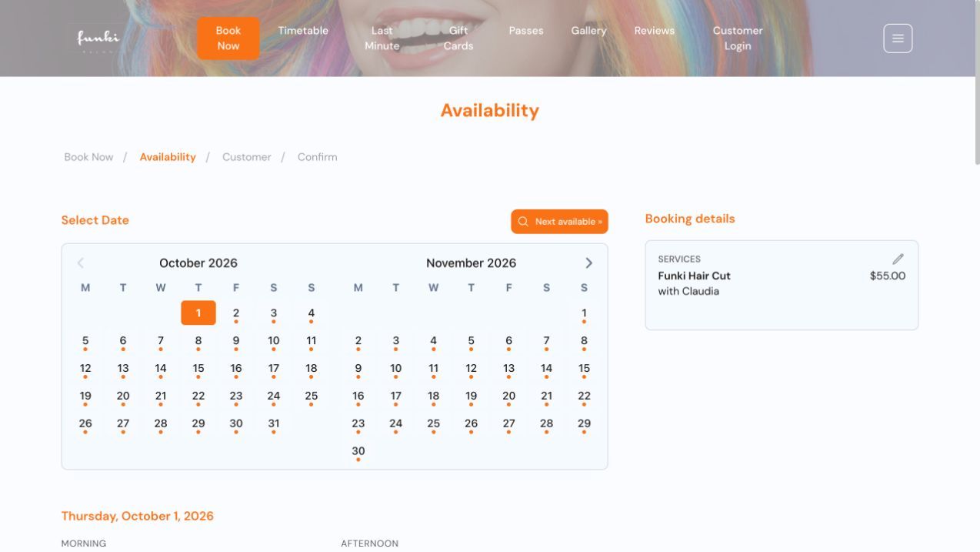Select November 20 in calendar
The height and width of the screenshot is (552, 980).
509,396
